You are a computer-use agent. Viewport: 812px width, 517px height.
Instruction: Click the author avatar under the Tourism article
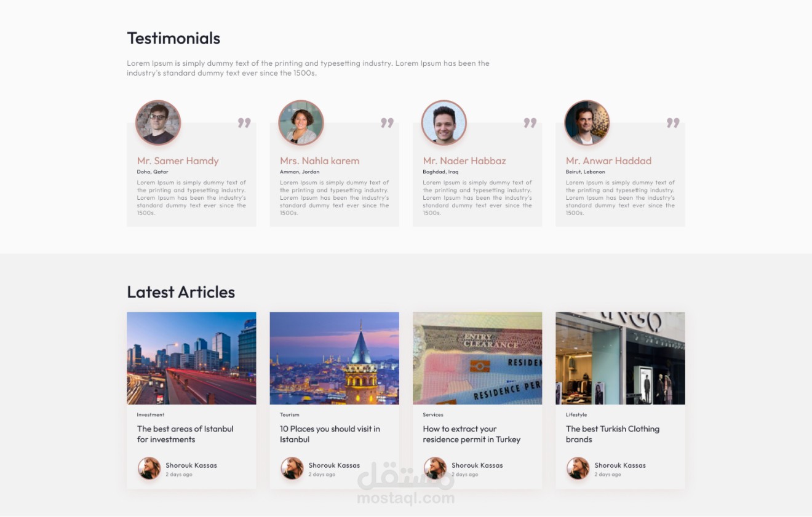coord(292,468)
